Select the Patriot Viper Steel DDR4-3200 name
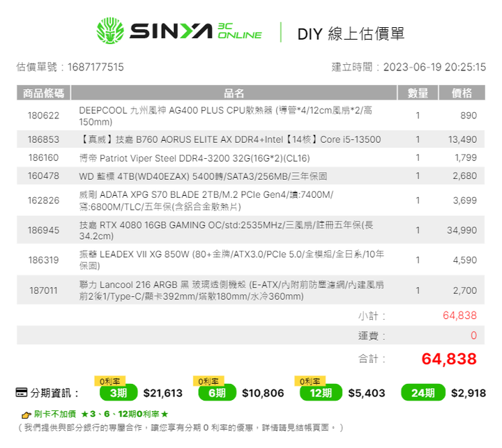The width and height of the screenshot is (502, 448). 195,158
